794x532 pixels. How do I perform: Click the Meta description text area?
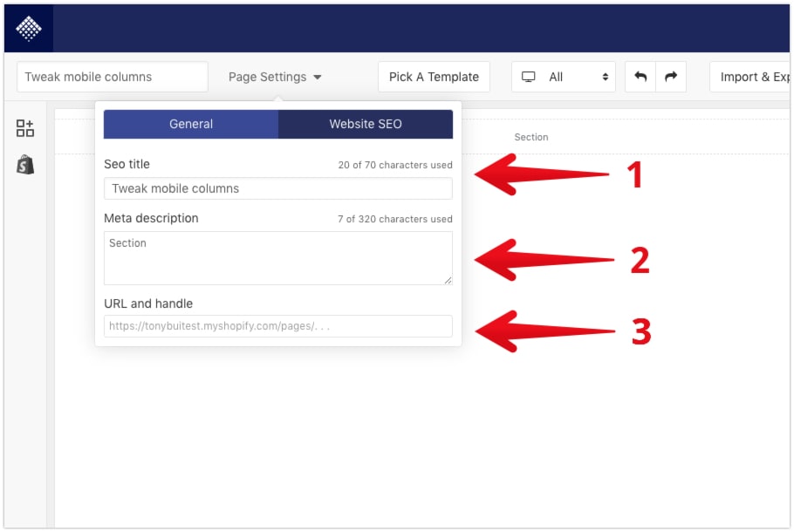point(278,258)
